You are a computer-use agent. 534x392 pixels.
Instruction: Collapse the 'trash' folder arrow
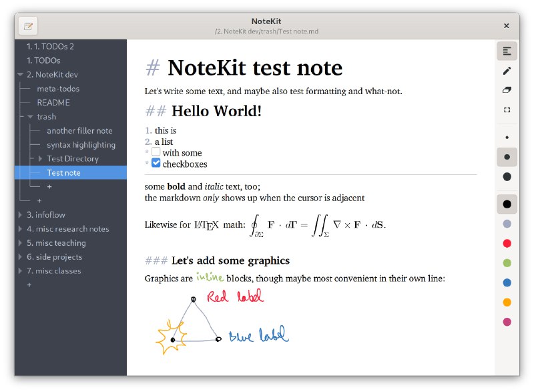pos(31,117)
